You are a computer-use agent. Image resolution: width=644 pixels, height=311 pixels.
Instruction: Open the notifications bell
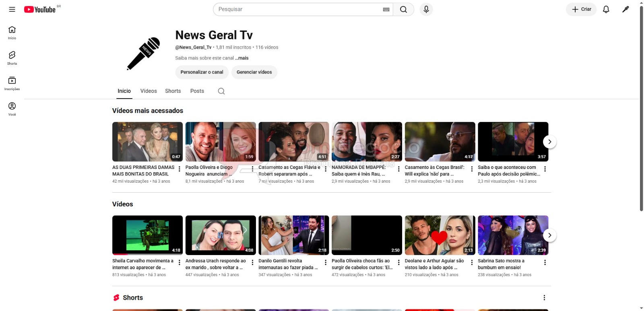click(606, 9)
